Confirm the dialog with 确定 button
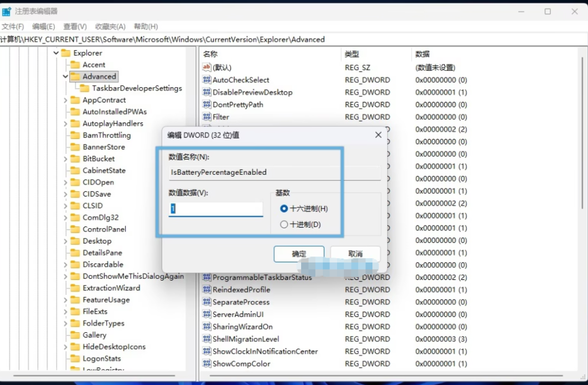Image resolution: width=588 pixels, height=385 pixels. 299,254
